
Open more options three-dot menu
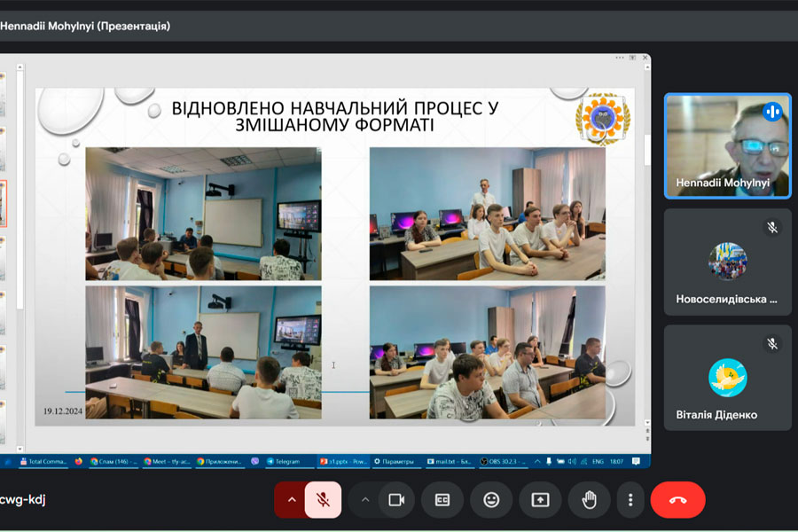(630, 500)
